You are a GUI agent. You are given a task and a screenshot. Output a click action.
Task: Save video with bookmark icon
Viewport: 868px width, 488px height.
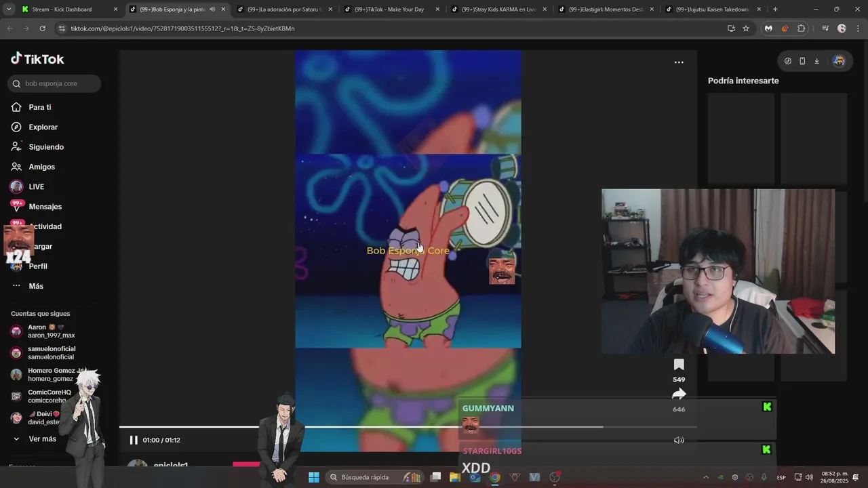coord(679,365)
